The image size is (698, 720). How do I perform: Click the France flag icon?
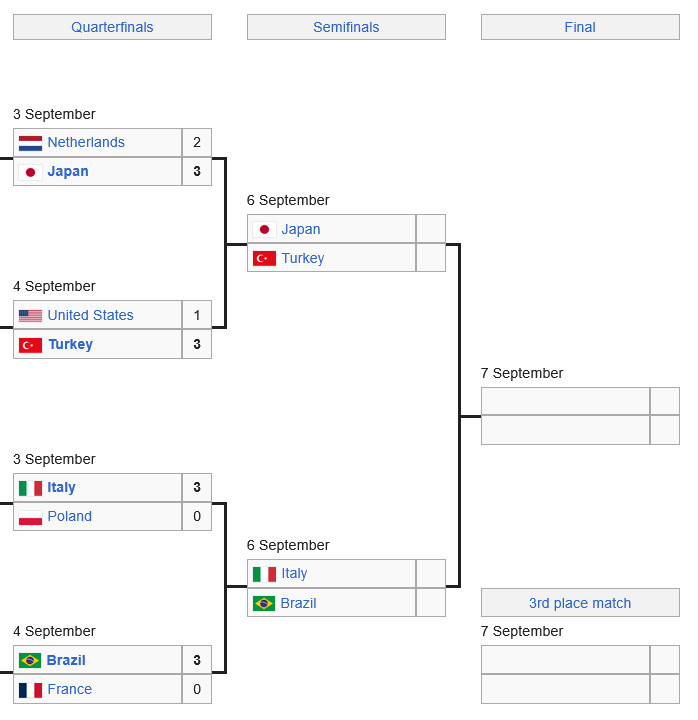pos(30,690)
